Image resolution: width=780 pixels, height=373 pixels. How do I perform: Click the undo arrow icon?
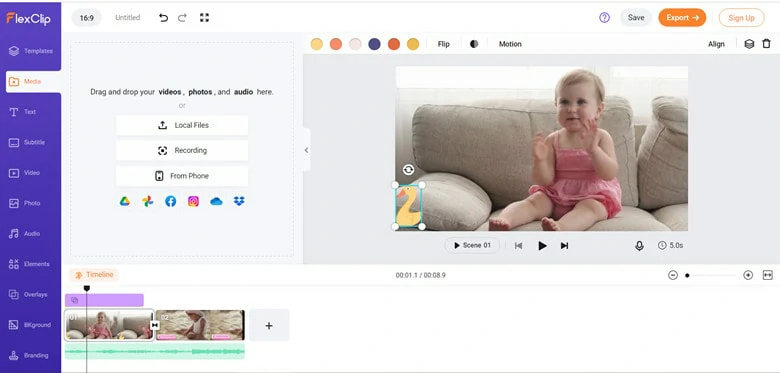coord(163,18)
